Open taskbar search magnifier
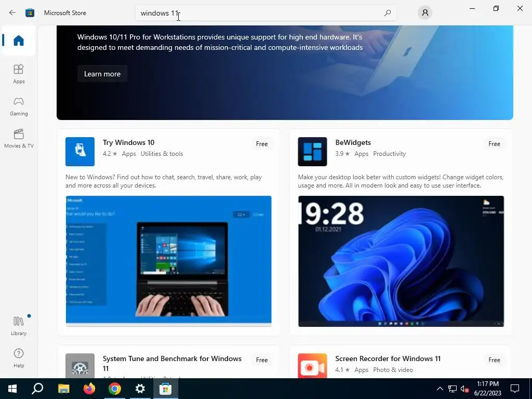532x399 pixels. [x=37, y=389]
